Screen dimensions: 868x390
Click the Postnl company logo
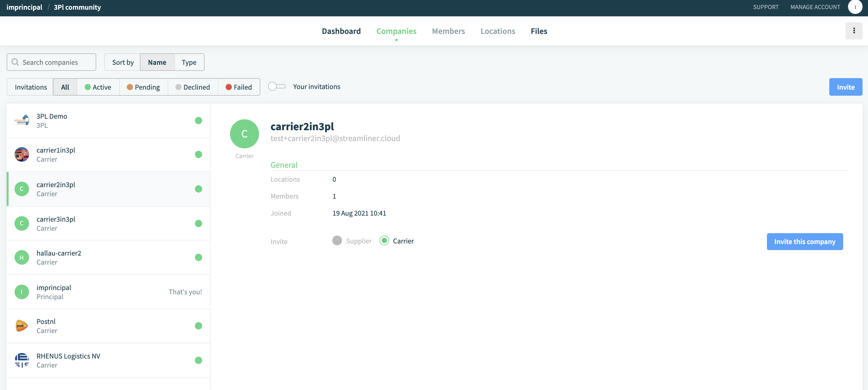point(21,326)
